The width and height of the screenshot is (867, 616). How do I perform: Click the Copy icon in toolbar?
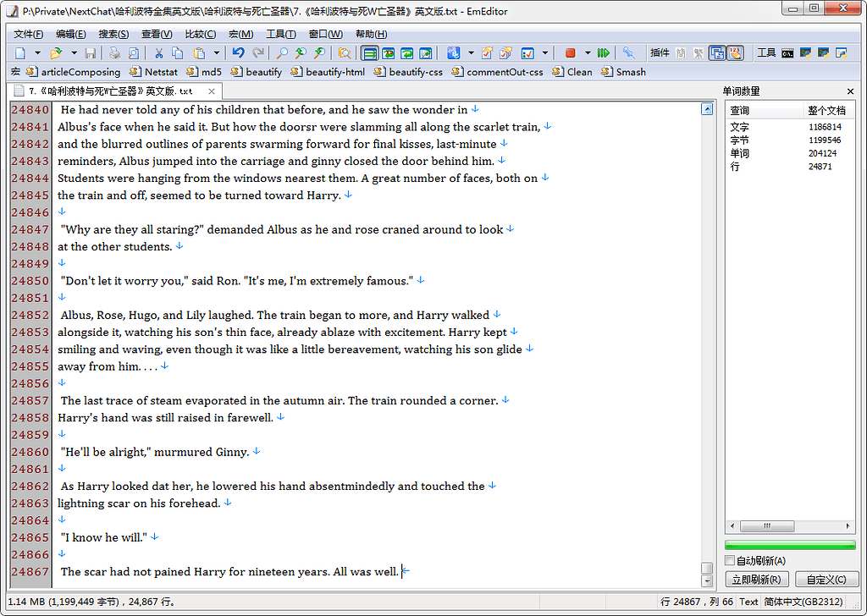(178, 53)
